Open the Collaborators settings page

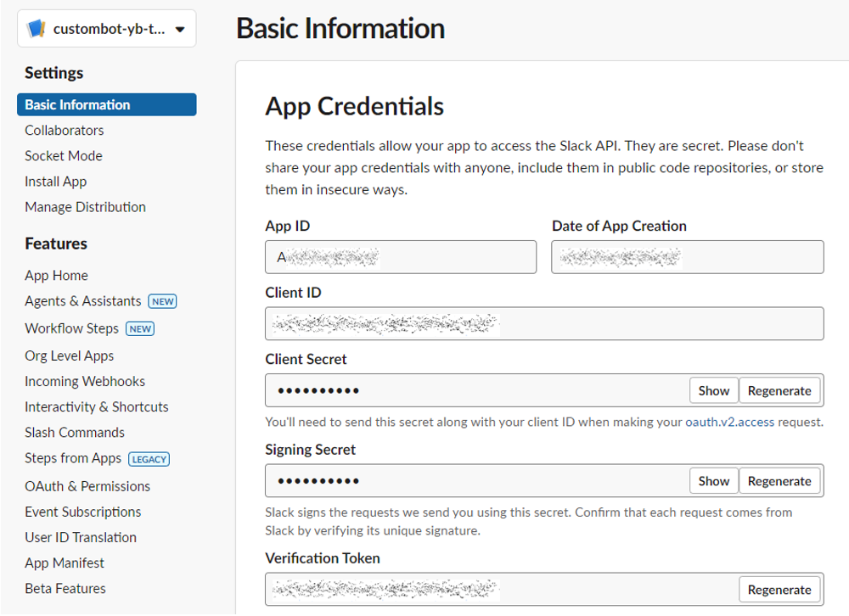(65, 130)
